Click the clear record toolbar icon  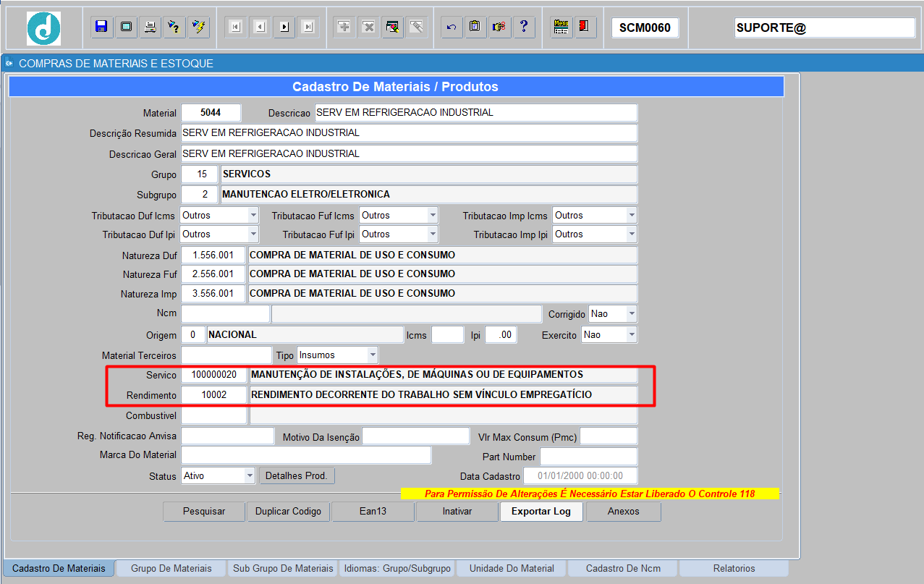point(392,27)
